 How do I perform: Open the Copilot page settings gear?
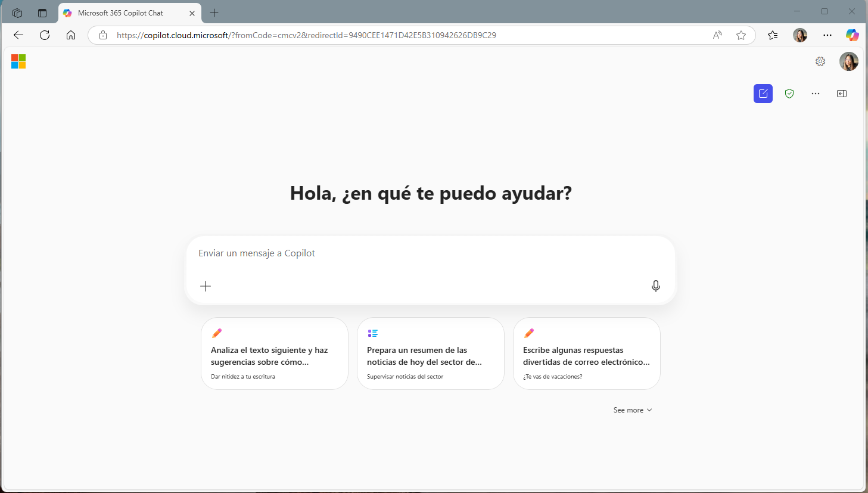pyautogui.click(x=820, y=61)
